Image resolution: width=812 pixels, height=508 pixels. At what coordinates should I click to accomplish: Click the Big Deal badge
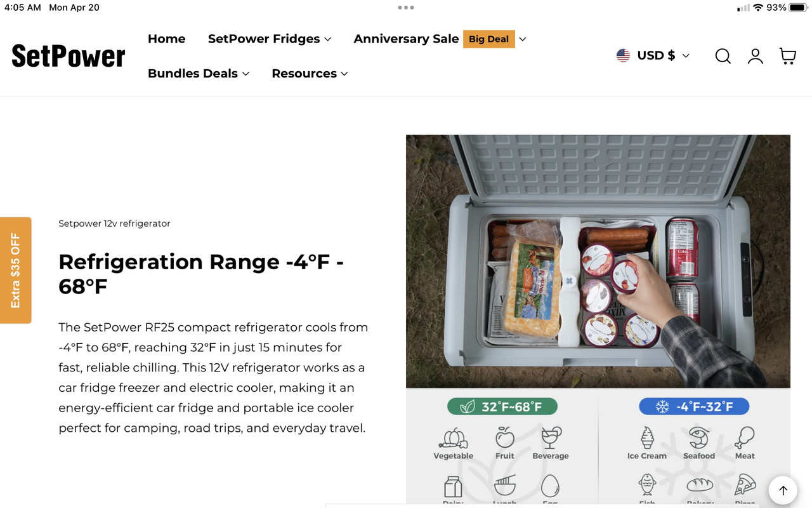489,39
